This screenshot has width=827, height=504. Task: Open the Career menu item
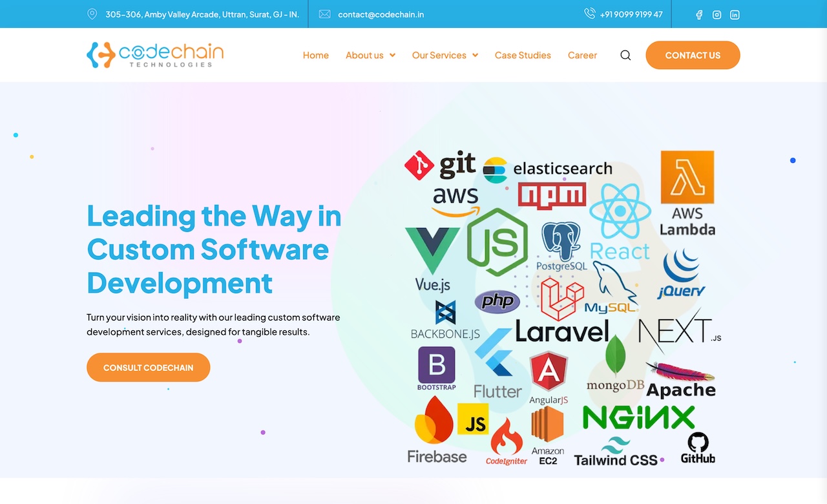click(x=582, y=56)
